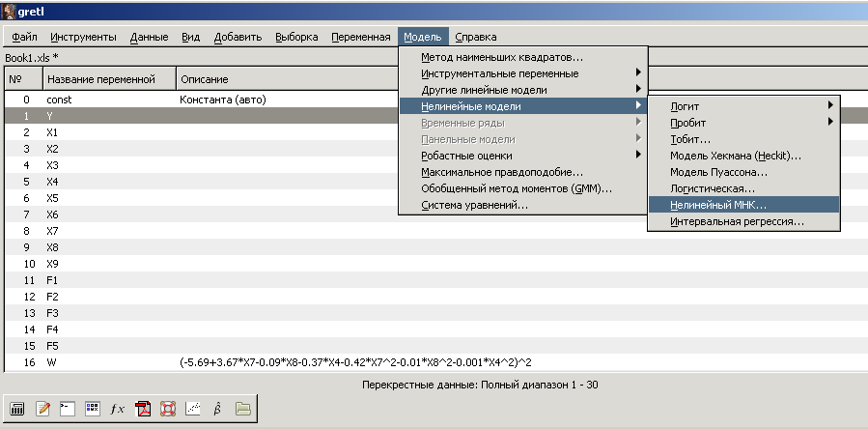Select variable X9 row
This screenshot has height=429, width=868.
point(435,264)
